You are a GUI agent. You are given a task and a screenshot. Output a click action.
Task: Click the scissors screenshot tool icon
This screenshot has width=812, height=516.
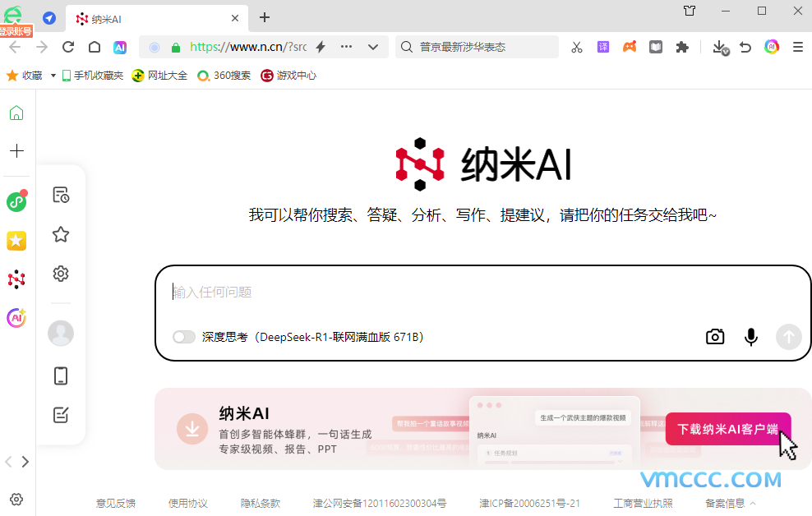[x=576, y=47]
